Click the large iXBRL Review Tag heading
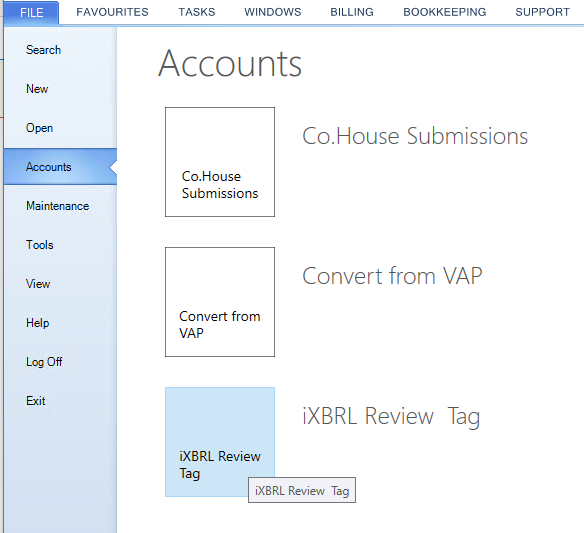584x533 pixels. (391, 416)
